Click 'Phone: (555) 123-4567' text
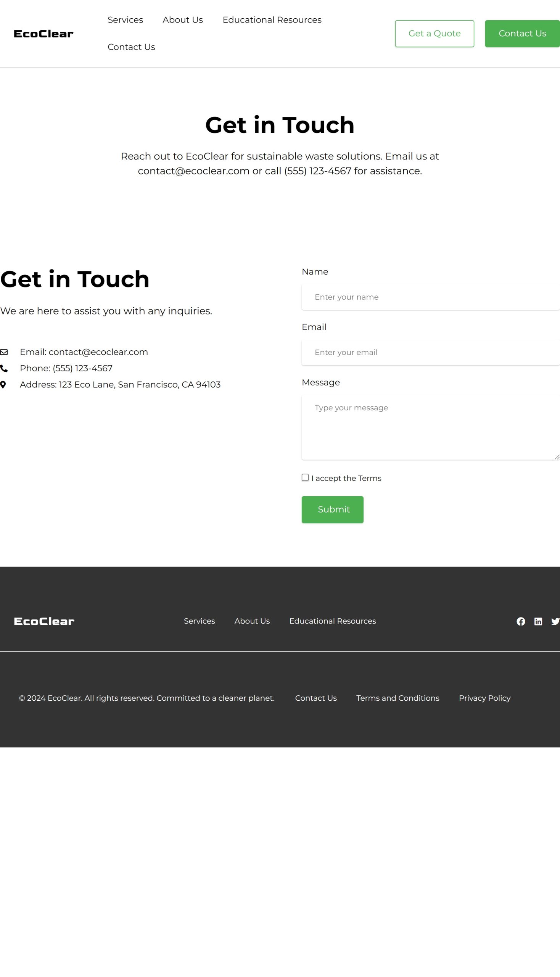This screenshot has height=977, width=560. point(66,368)
